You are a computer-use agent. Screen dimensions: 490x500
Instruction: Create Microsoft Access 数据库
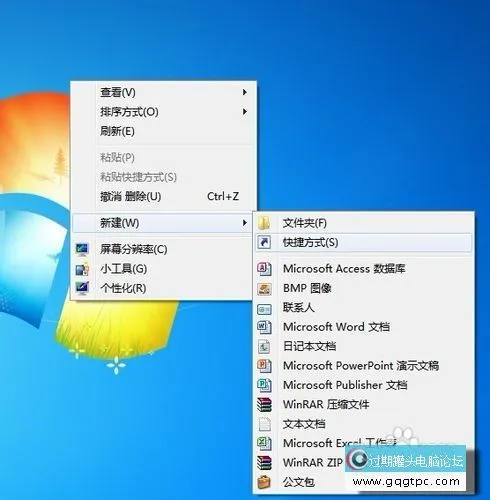[x=364, y=268]
